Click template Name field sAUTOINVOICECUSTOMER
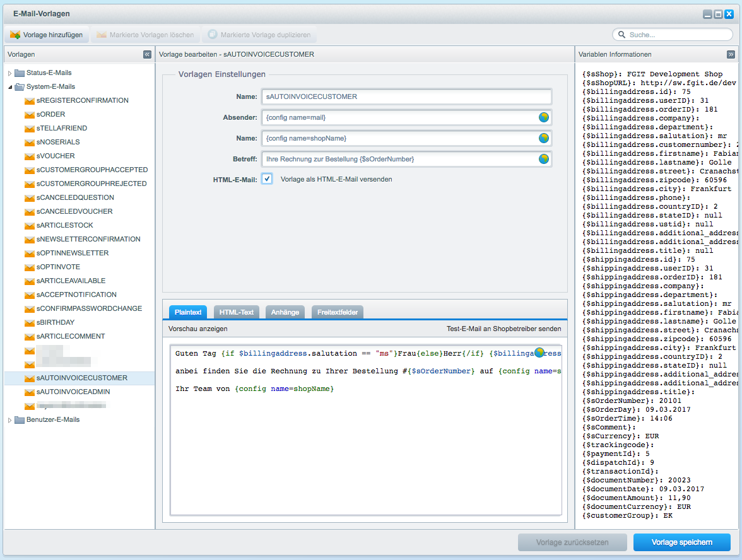The image size is (742, 560). tap(406, 96)
